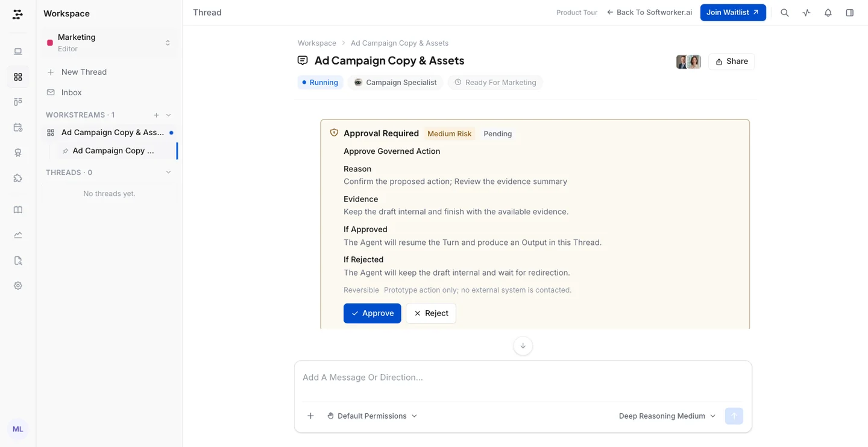Add a workstream with the plus icon
Image resolution: width=868 pixels, height=447 pixels.
coord(156,115)
